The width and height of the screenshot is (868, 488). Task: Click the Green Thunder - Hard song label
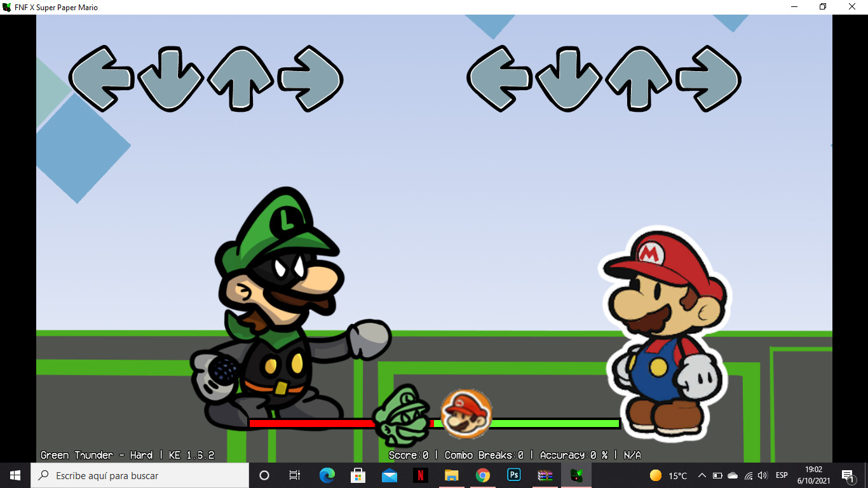click(x=127, y=455)
